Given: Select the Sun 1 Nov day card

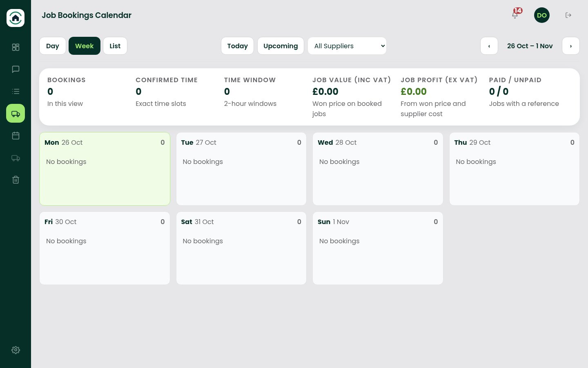Looking at the screenshot, I should (x=378, y=248).
